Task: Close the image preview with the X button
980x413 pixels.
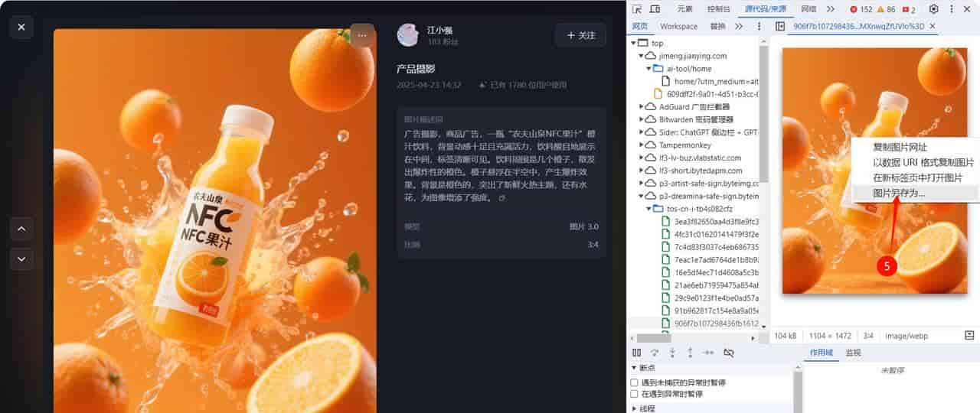Action: (x=21, y=27)
